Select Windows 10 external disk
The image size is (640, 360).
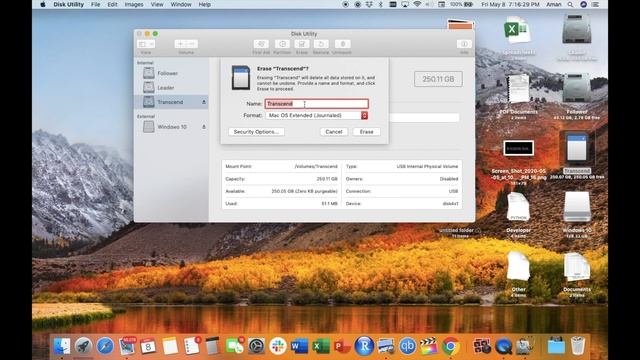[x=172, y=127]
